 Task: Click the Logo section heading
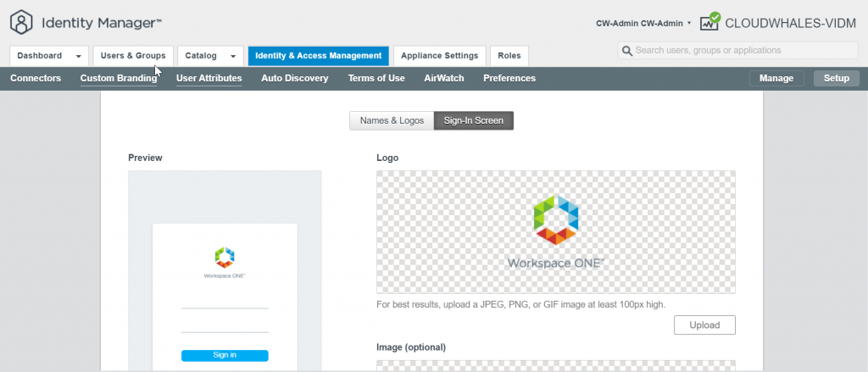(x=387, y=158)
